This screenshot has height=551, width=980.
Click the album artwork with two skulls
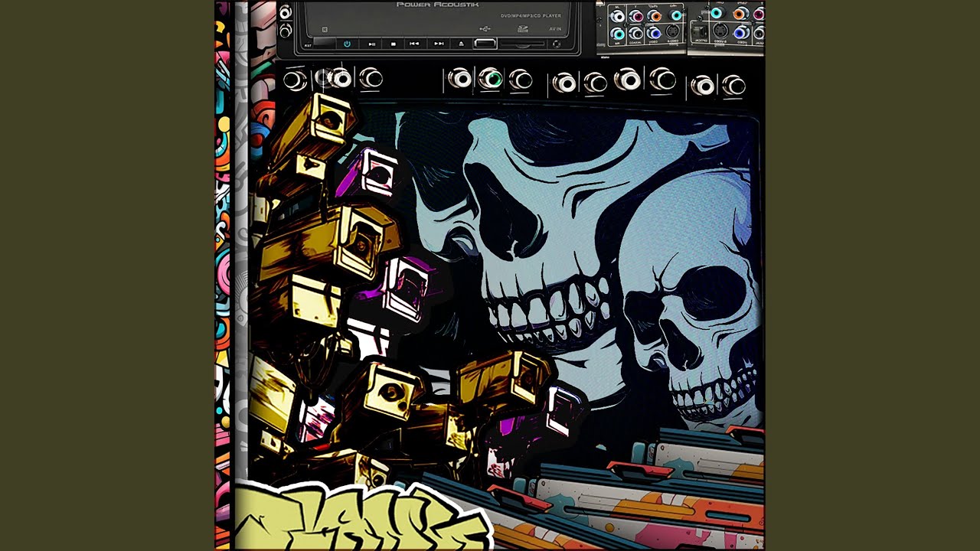(x=490, y=275)
